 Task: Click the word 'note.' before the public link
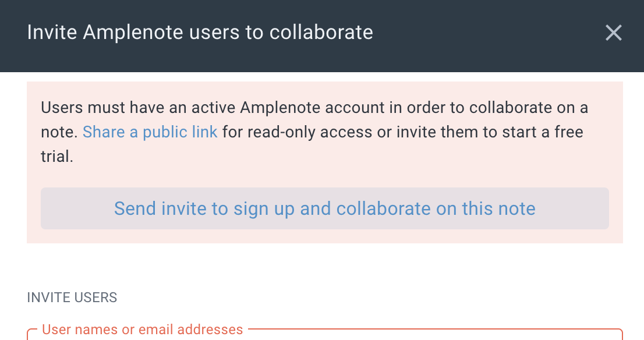[59, 132]
